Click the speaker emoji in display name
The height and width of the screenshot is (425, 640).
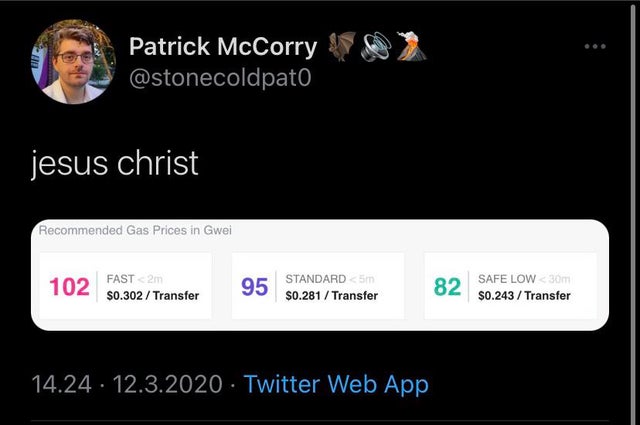pos(376,47)
